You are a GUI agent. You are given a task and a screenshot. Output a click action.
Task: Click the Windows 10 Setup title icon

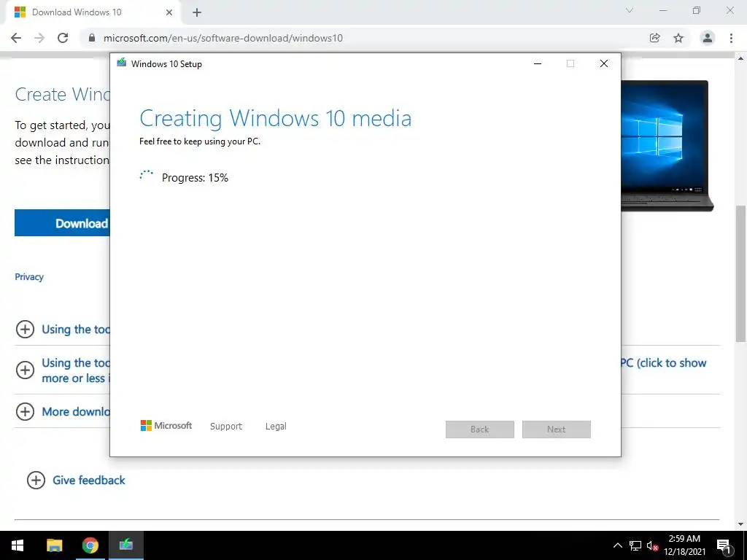(x=122, y=63)
